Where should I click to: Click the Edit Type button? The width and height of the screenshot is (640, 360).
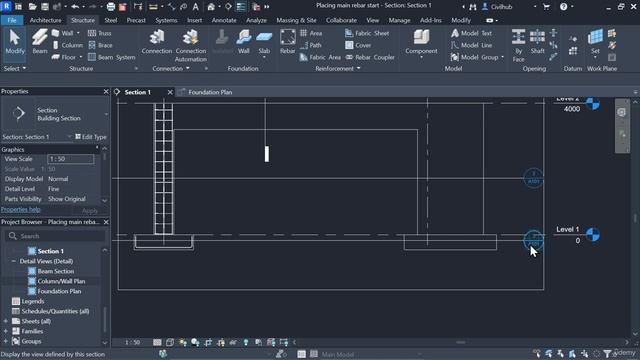tap(91, 137)
